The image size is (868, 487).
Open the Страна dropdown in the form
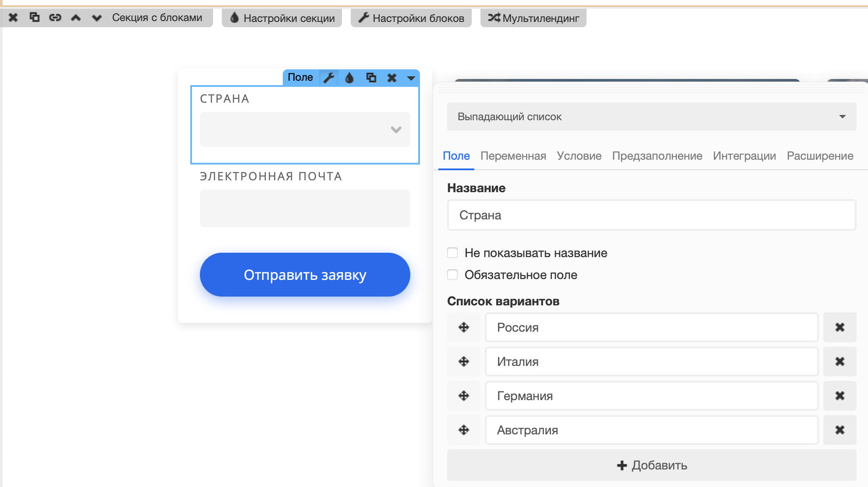click(305, 129)
